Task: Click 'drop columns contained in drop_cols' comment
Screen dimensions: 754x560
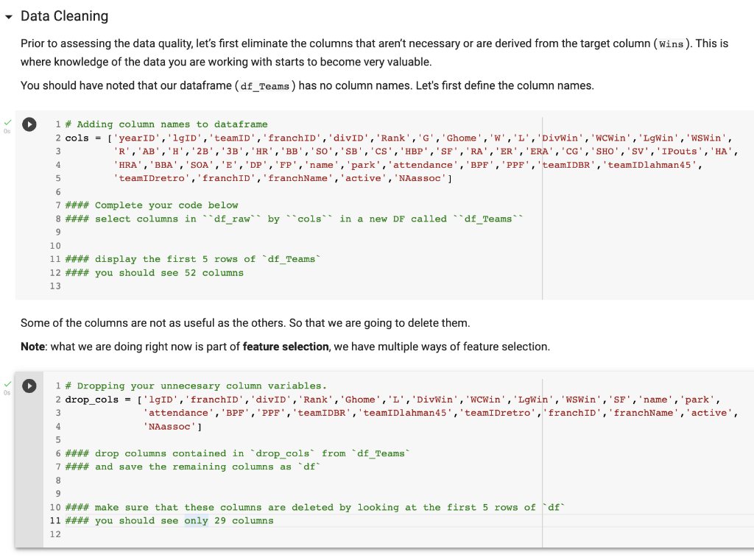Action: pos(238,453)
